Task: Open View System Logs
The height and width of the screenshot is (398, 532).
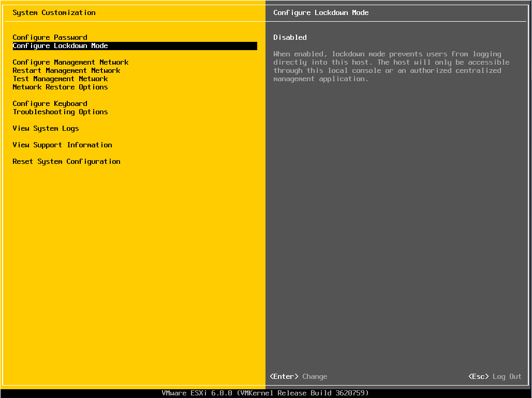Action: (x=46, y=128)
